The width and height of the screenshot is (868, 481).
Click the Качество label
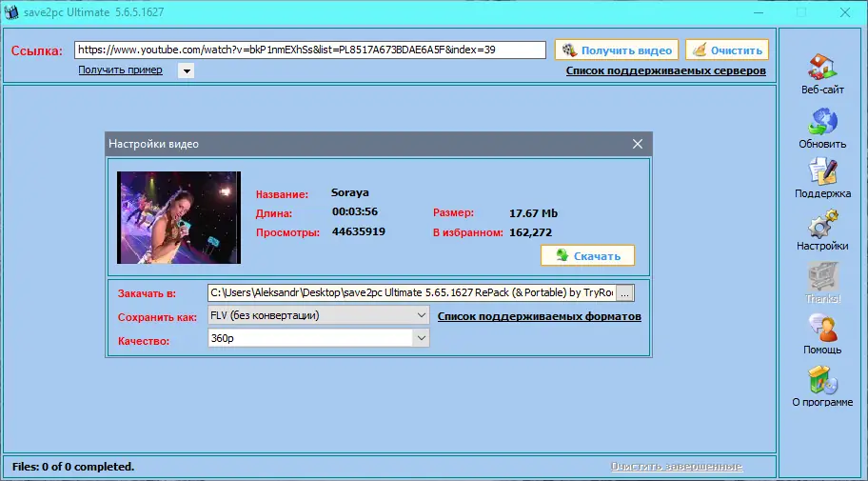[x=144, y=341]
